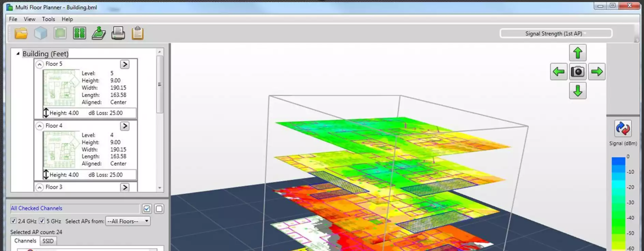644x251 pixels.
Task: Open Signal Strength (1st AP) dropdown
Action: point(556,33)
